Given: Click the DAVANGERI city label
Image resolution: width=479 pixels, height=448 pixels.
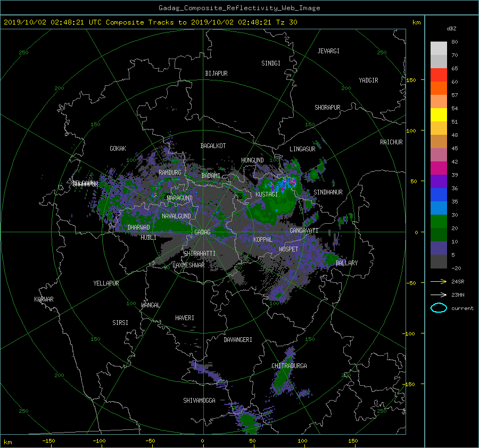Looking at the screenshot, I should [x=238, y=340].
